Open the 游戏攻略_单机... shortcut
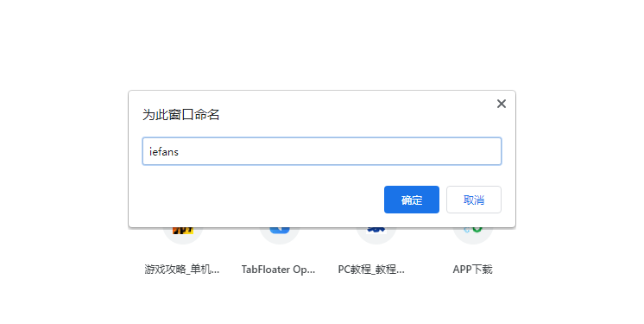The image size is (644, 324). point(182,251)
